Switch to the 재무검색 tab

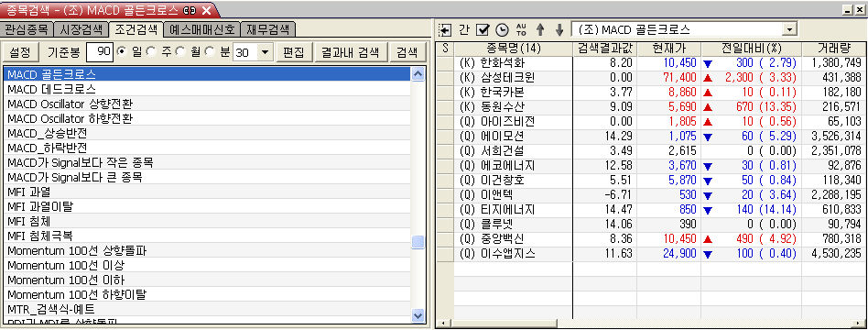pos(268,29)
